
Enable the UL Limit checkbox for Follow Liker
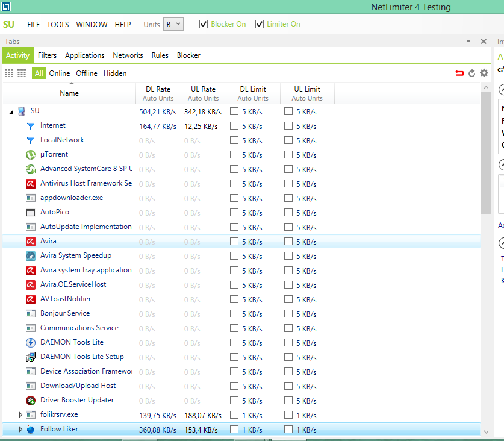click(288, 430)
